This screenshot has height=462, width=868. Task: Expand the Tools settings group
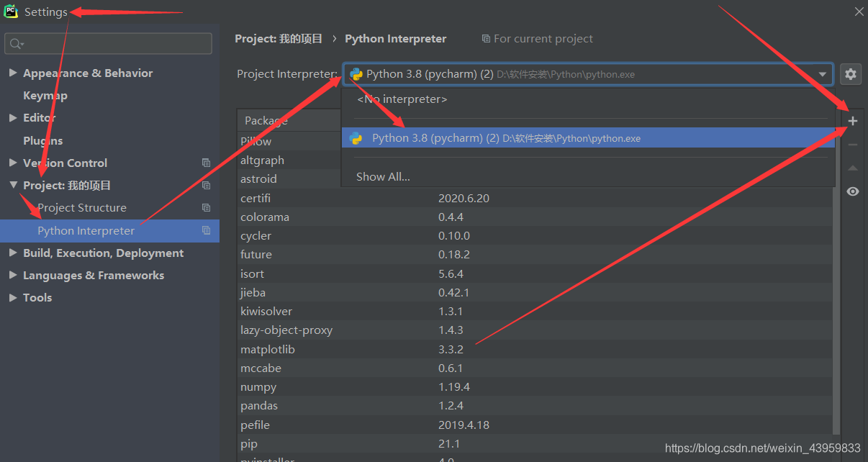click(13, 298)
